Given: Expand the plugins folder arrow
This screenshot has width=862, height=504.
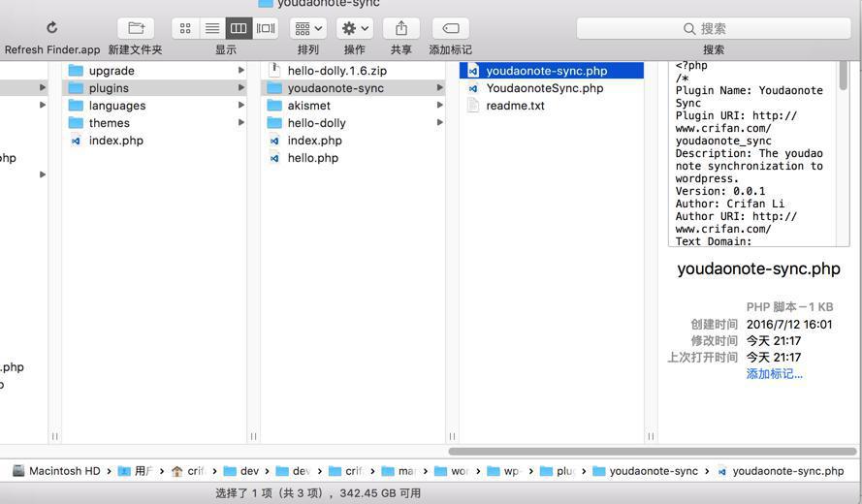Looking at the screenshot, I should [x=240, y=88].
